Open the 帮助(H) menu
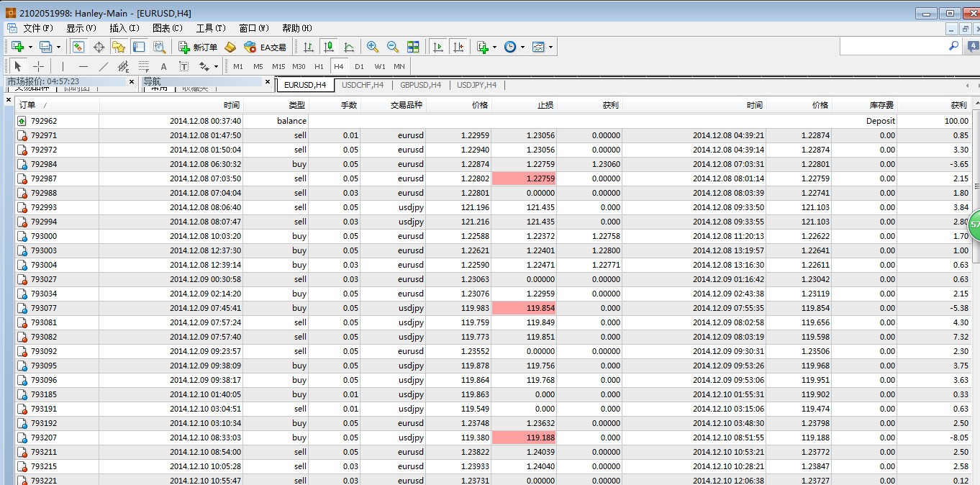This screenshot has height=485, width=980. [x=297, y=28]
